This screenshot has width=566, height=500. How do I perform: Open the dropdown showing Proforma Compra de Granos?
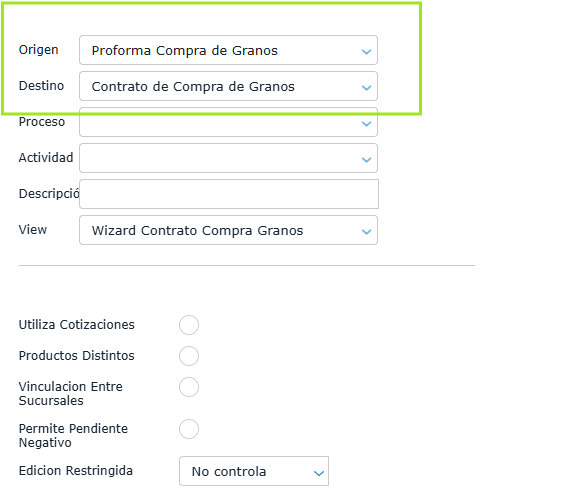(x=228, y=50)
